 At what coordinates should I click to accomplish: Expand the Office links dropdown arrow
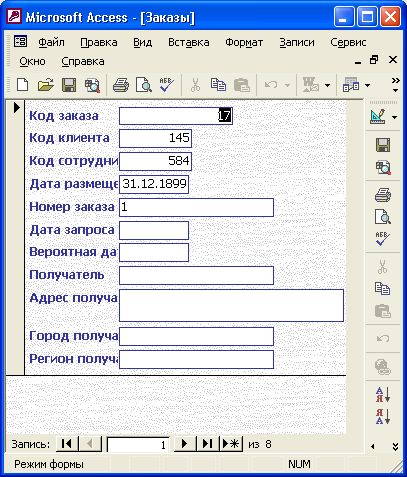click(x=327, y=86)
